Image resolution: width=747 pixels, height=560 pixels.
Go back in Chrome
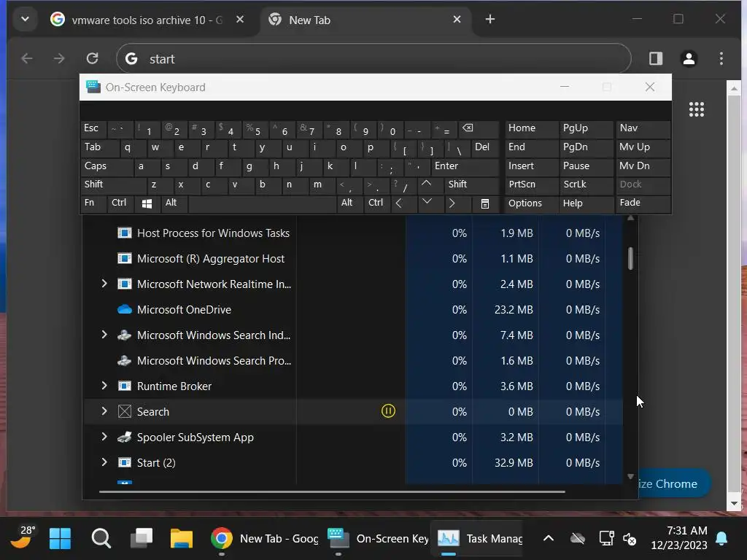pyautogui.click(x=27, y=58)
